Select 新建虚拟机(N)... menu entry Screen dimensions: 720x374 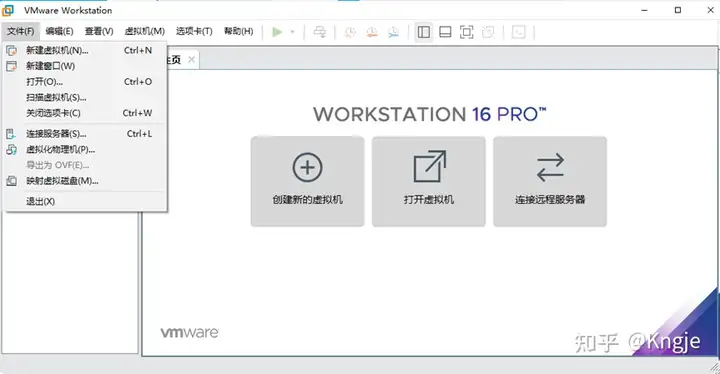[85, 51]
